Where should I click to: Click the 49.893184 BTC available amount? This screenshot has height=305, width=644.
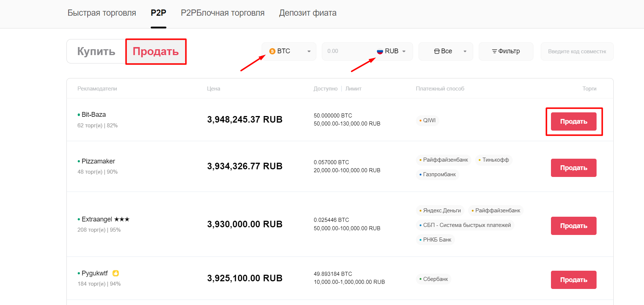(x=333, y=274)
